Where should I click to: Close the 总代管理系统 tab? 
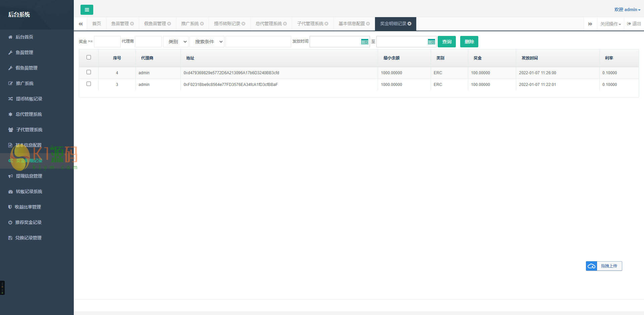[285, 24]
